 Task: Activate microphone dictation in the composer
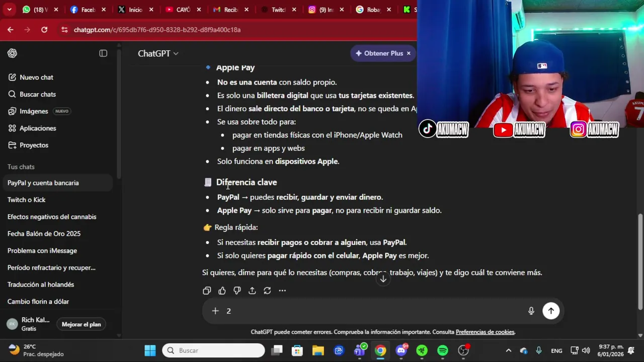(531, 311)
